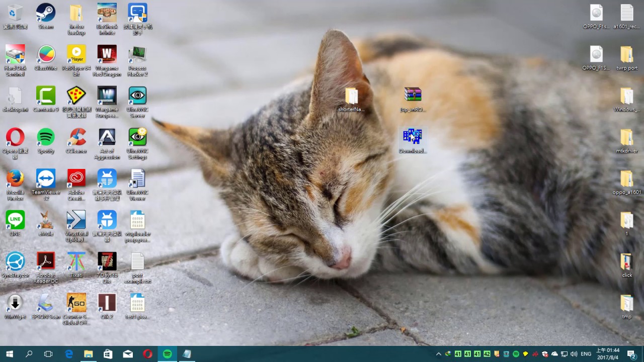
Task: Select the UltraVNC Server shortcut
Action: (137, 102)
